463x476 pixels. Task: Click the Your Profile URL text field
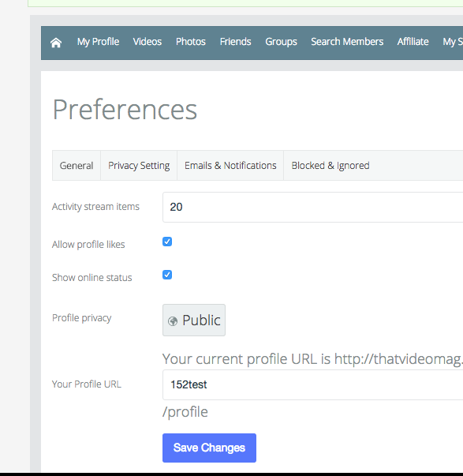point(313,384)
